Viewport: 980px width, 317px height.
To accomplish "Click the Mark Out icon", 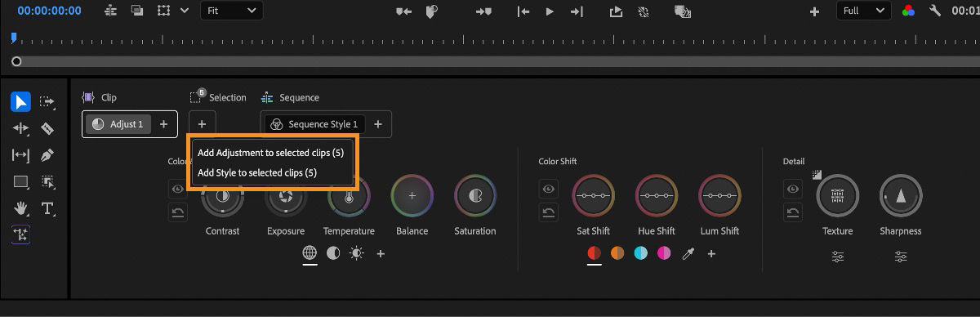I will click(x=484, y=11).
